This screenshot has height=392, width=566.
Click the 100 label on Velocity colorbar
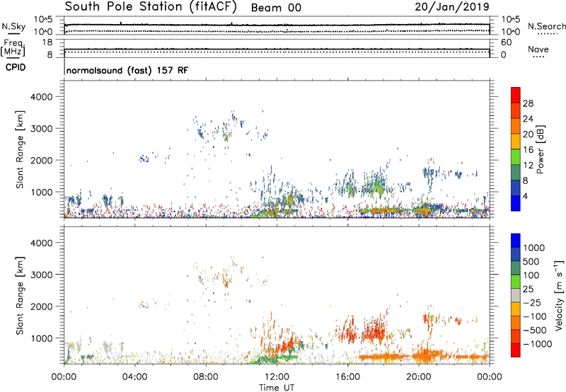click(531, 275)
